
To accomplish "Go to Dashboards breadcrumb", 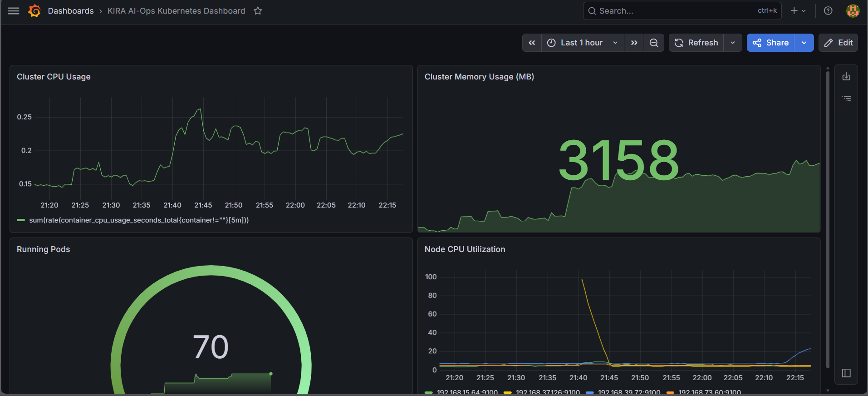I will click(x=71, y=11).
